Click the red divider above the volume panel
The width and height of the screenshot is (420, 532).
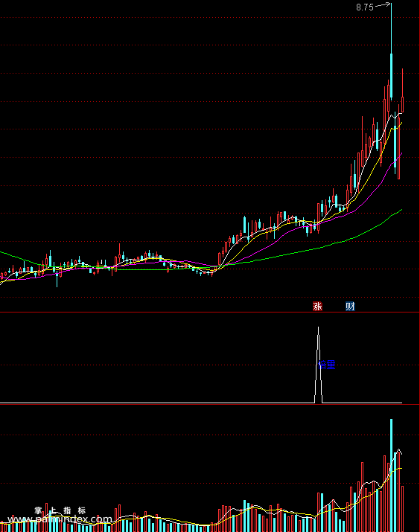tap(210, 405)
